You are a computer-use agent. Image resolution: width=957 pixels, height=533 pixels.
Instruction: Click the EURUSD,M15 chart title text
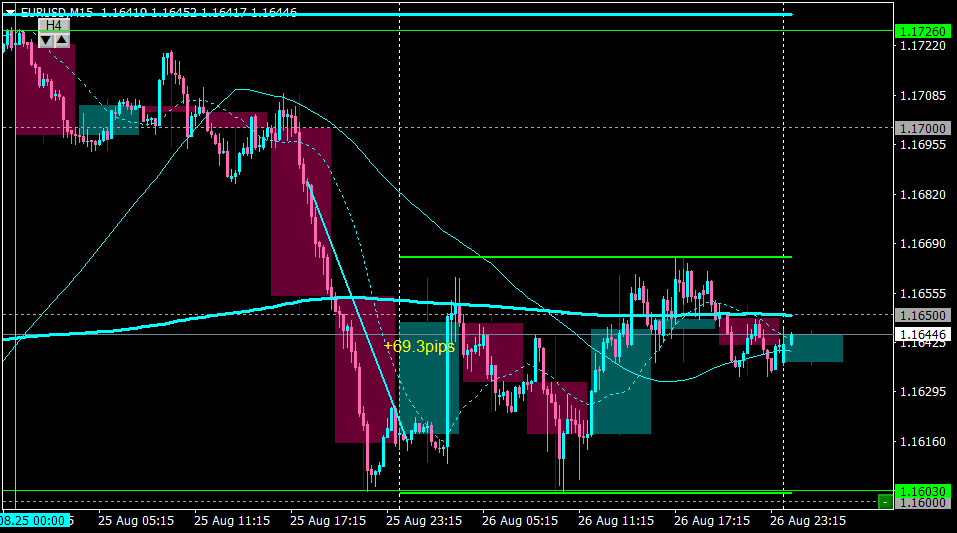(x=57, y=12)
